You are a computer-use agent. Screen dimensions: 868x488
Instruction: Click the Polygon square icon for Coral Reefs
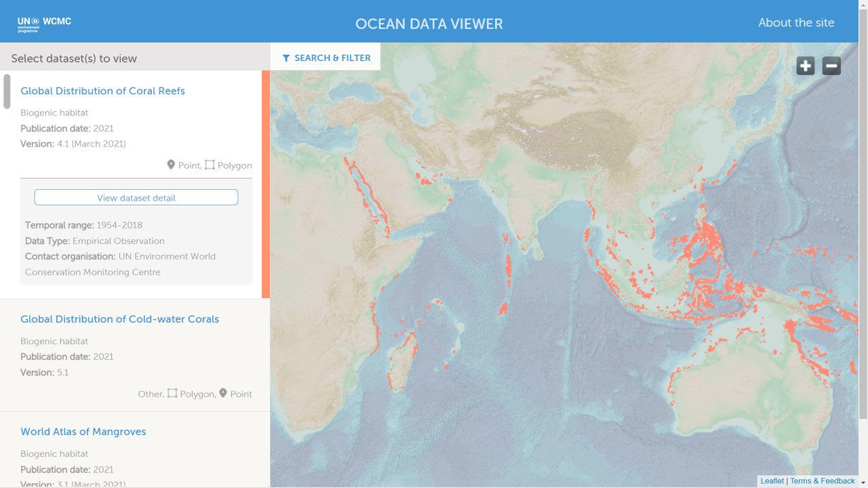point(210,165)
